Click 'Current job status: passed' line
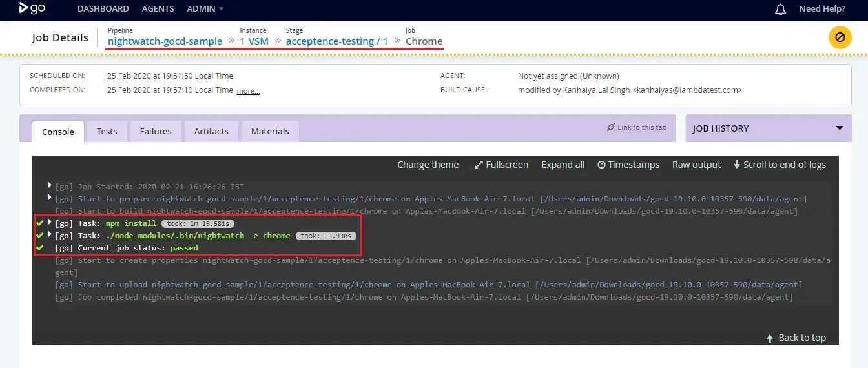 pos(127,248)
